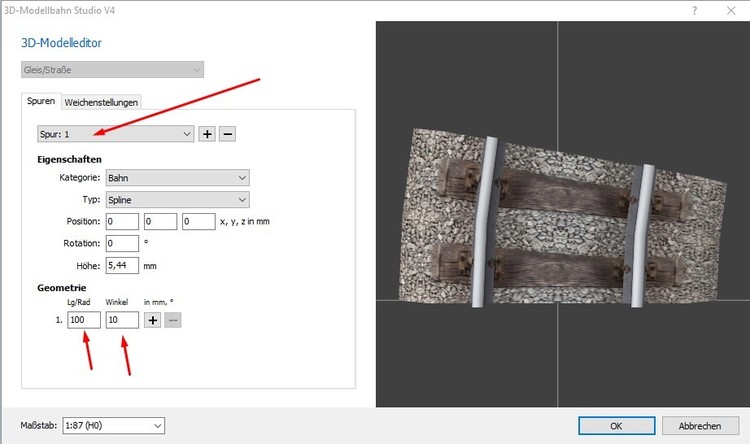Click the Maßstab label
750x444 pixels.
coord(39,425)
